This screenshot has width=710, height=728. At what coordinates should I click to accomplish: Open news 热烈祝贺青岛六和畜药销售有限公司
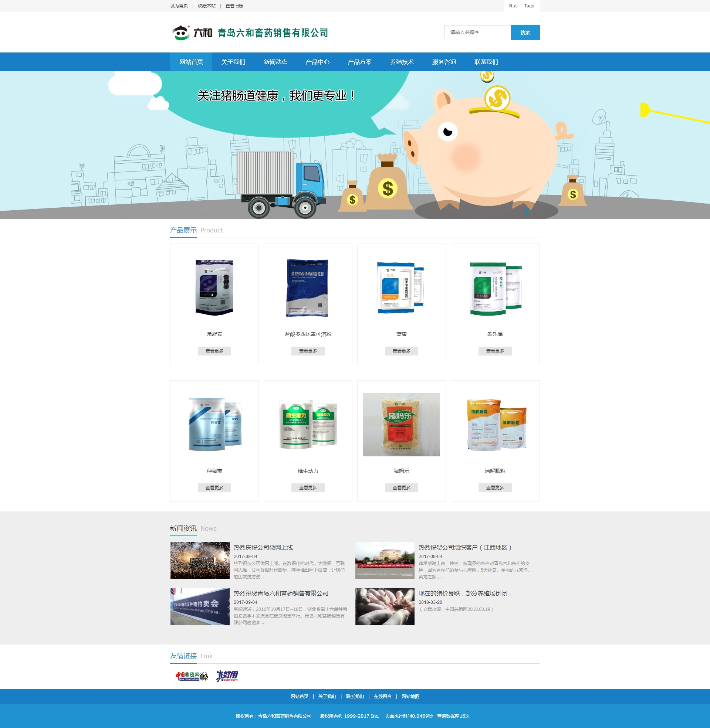(x=281, y=593)
